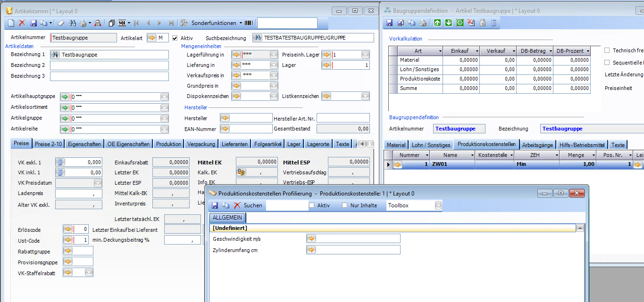The height and width of the screenshot is (302, 644).
Task: Click the red X delete icon in Artikelstamm toolbar
Action: click(x=22, y=23)
